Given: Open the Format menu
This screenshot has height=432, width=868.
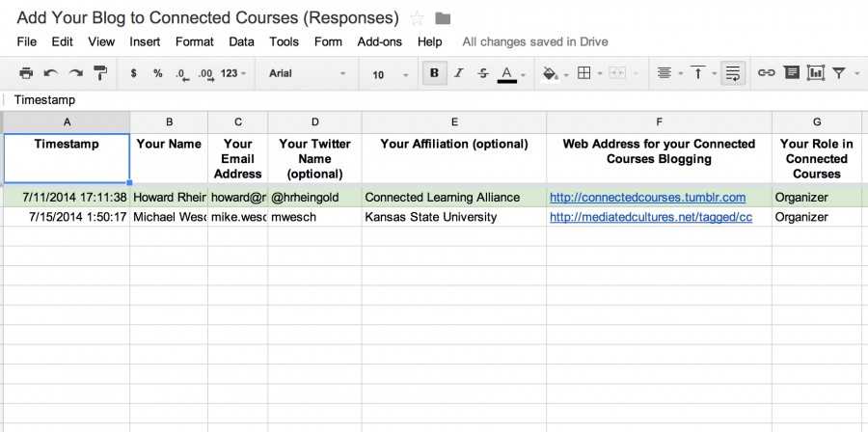Looking at the screenshot, I should point(194,41).
